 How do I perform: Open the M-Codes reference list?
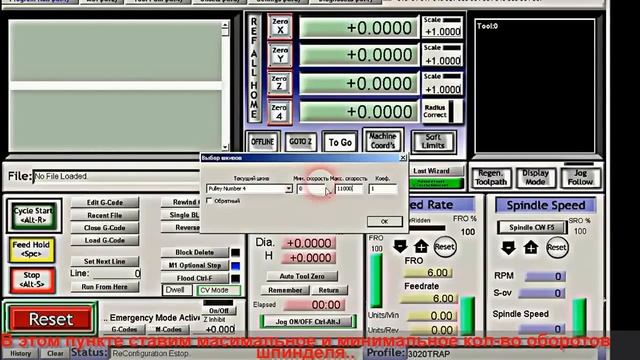click(169, 329)
